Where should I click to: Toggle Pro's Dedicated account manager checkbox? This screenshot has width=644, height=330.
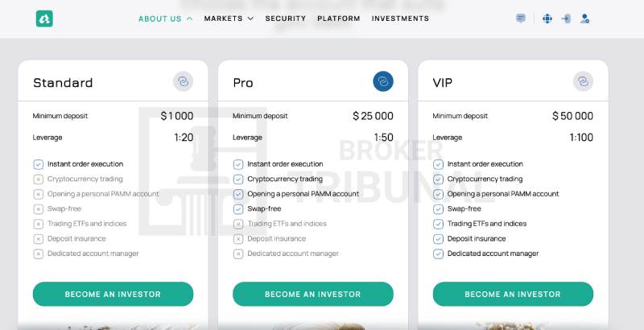[x=238, y=254]
